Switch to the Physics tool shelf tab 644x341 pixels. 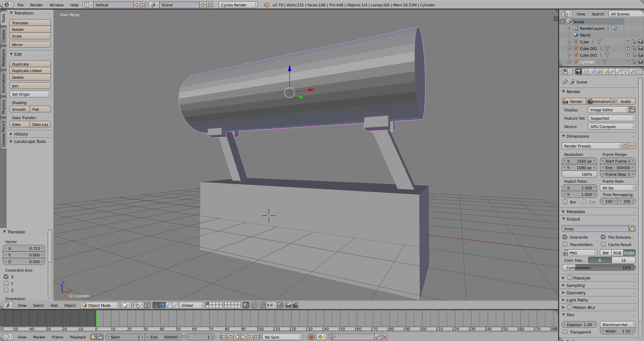(4, 107)
